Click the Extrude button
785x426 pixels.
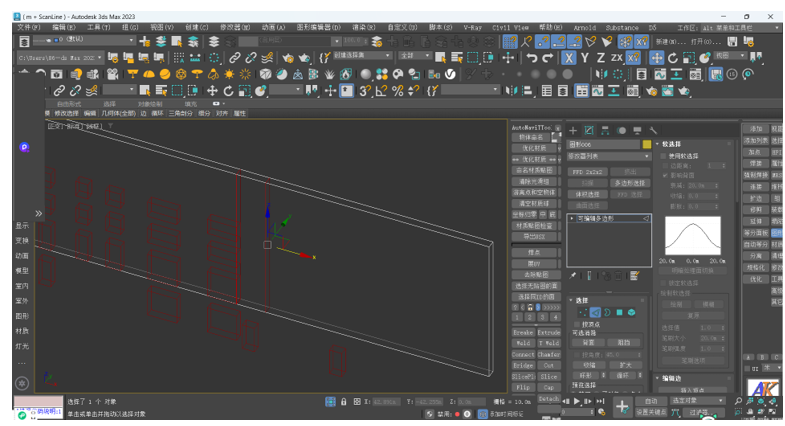(549, 332)
